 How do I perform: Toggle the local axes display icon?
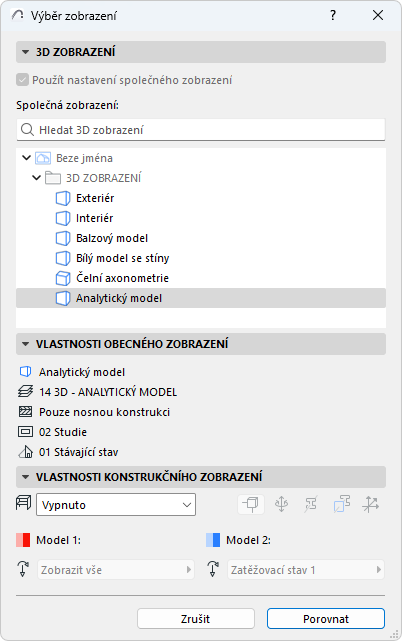371,504
